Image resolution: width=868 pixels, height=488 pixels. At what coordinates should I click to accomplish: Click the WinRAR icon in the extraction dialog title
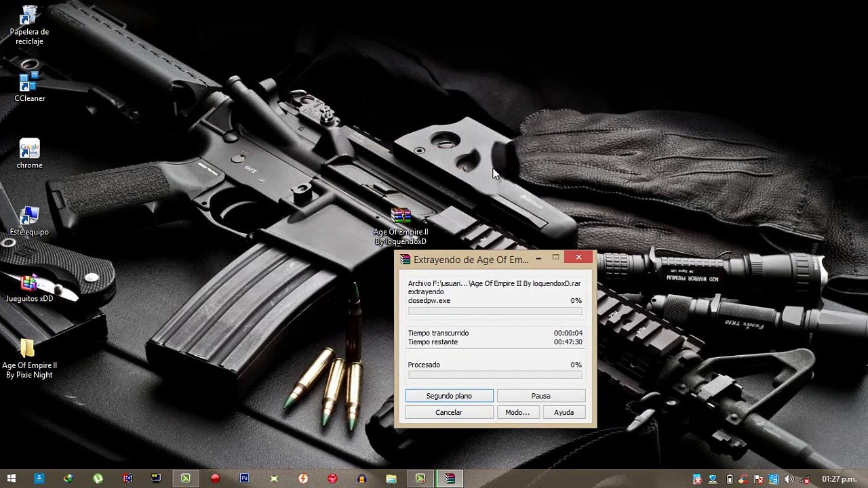(405, 260)
